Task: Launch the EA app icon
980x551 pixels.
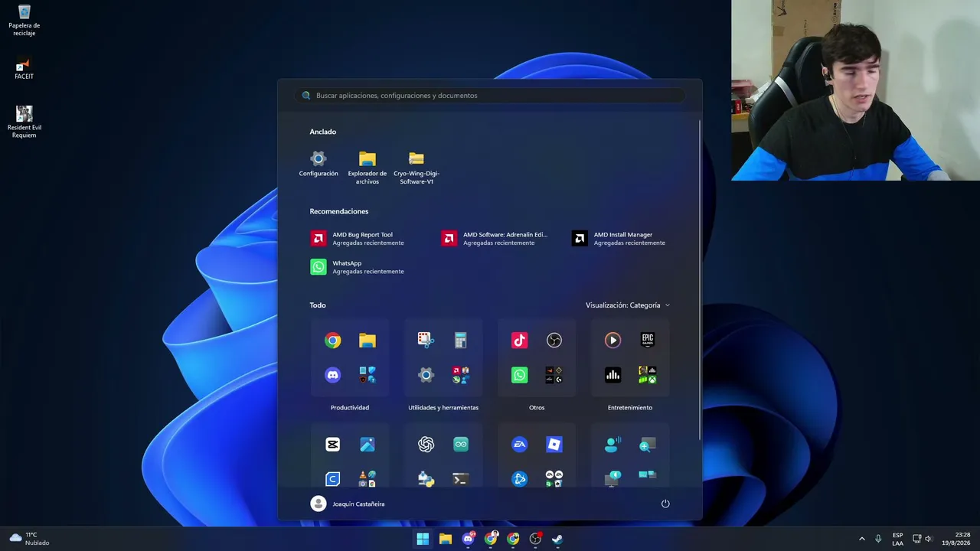Action: pyautogui.click(x=519, y=445)
